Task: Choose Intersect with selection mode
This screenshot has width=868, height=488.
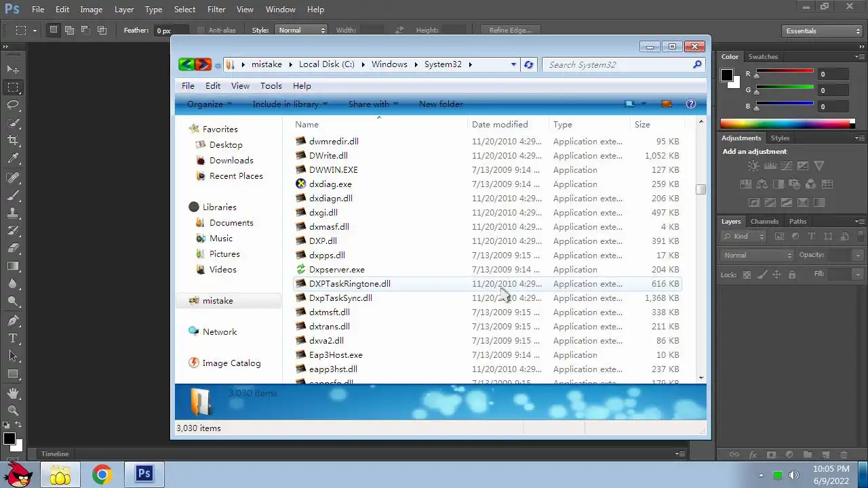Action: [x=102, y=30]
